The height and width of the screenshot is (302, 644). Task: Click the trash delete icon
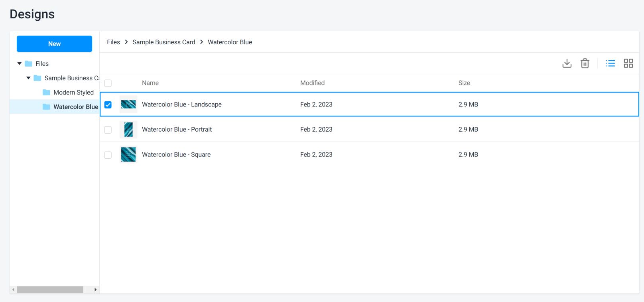(585, 63)
